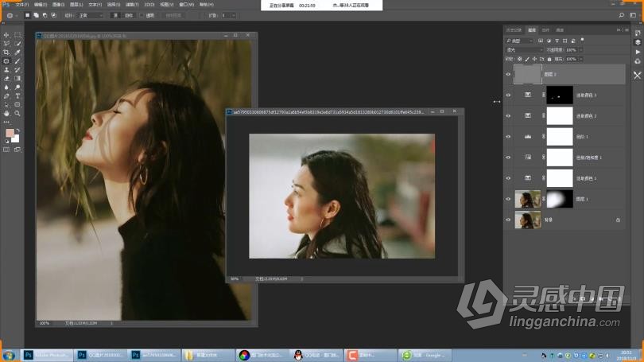This screenshot has height=362, width=644.
Task: Click Add to selection in options bar
Action: [36, 15]
